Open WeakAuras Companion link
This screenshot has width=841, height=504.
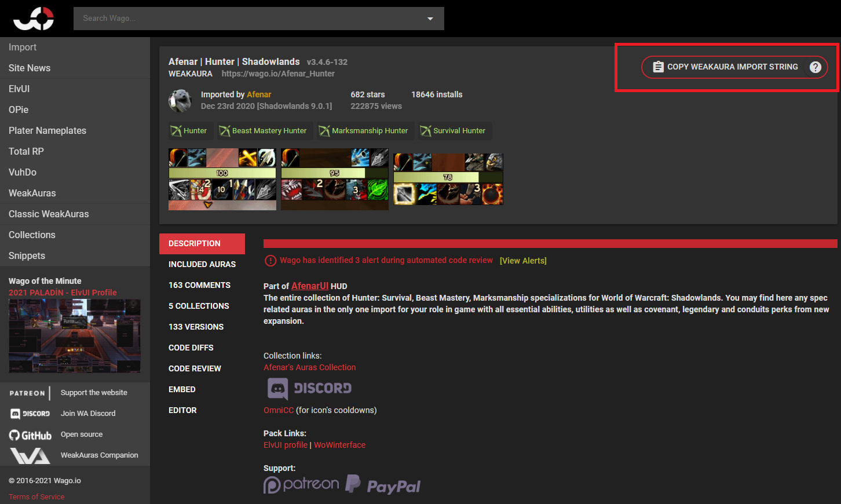[100, 455]
